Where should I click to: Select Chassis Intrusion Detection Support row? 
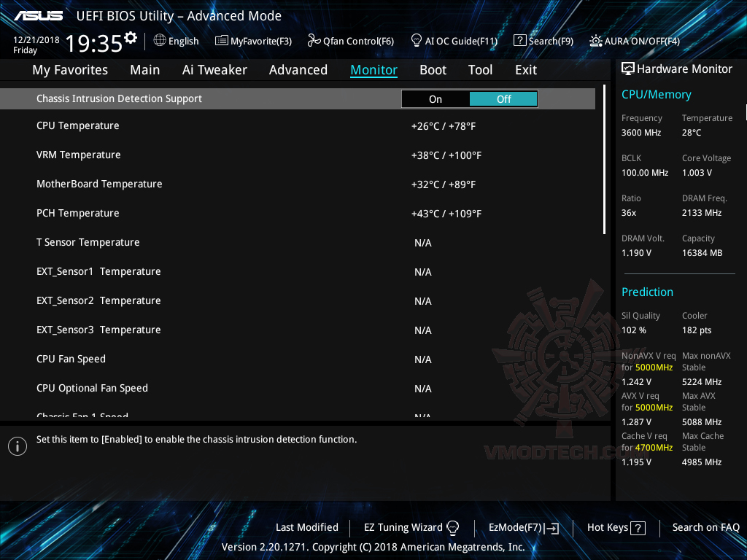[298, 98]
